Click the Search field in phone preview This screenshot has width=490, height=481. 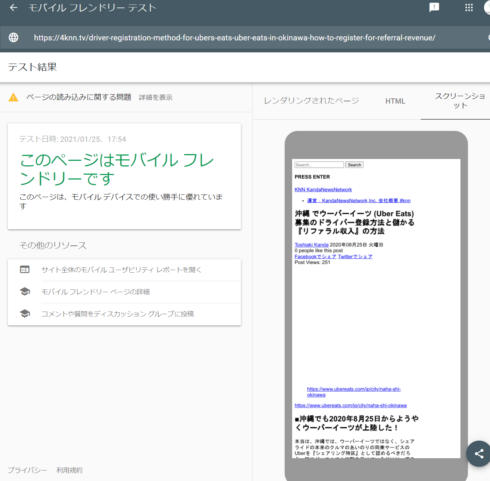tap(319, 165)
